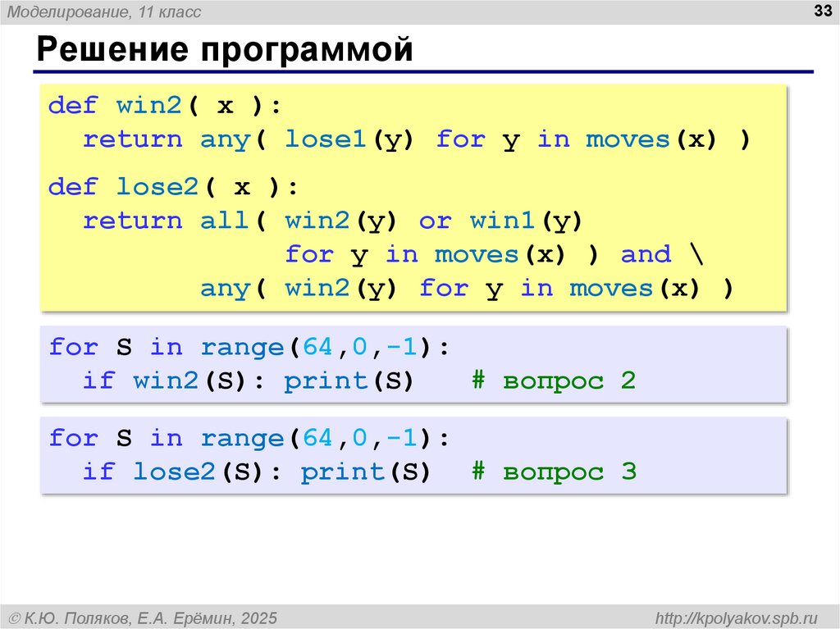The image size is (840, 629).
Task: Click the "# вопрос 3" comment
Action: point(553,472)
